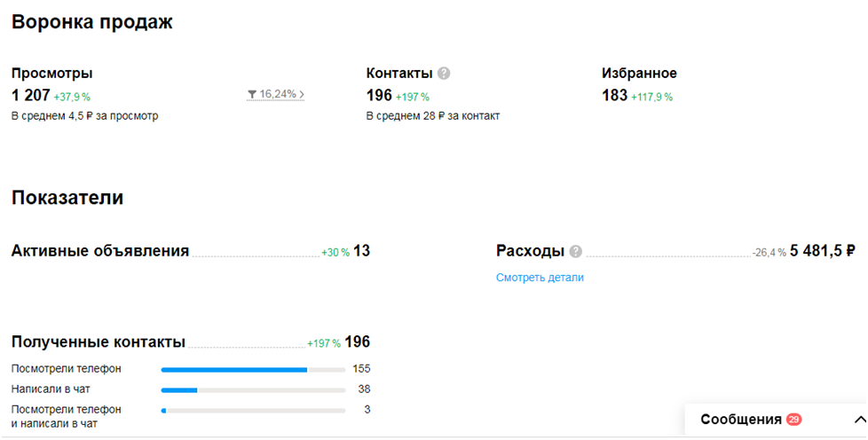Click the Посмотрели телефон row label
The image size is (868, 440).
coord(66,369)
